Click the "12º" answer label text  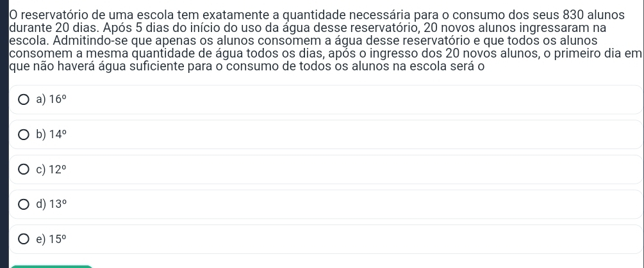pyautogui.click(x=58, y=169)
